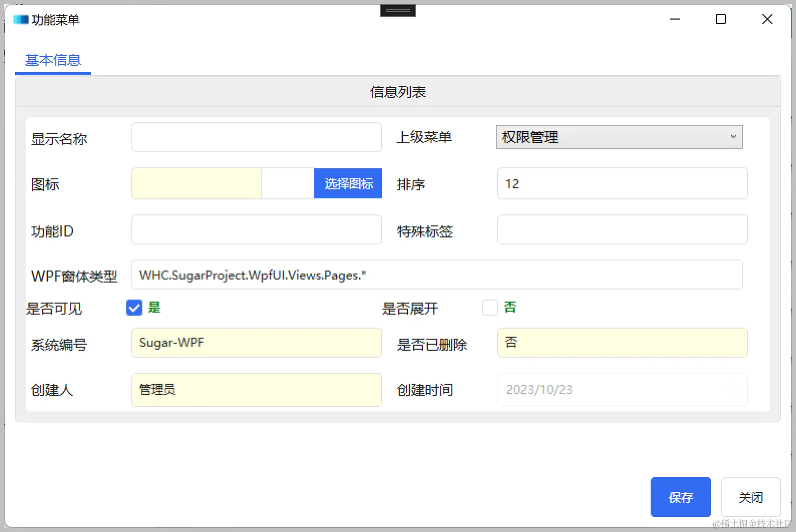
Task: Click the 排序 field containing 12
Action: coord(623,184)
